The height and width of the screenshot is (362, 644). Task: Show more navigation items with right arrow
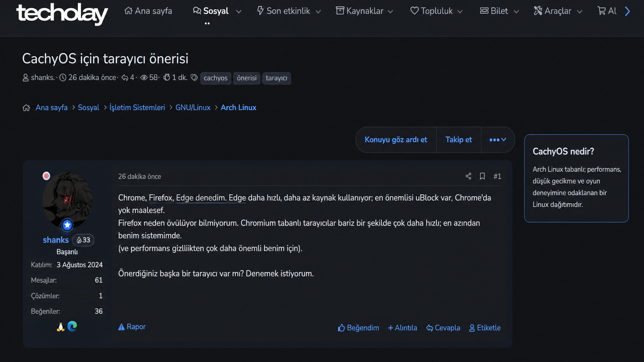coord(627,11)
